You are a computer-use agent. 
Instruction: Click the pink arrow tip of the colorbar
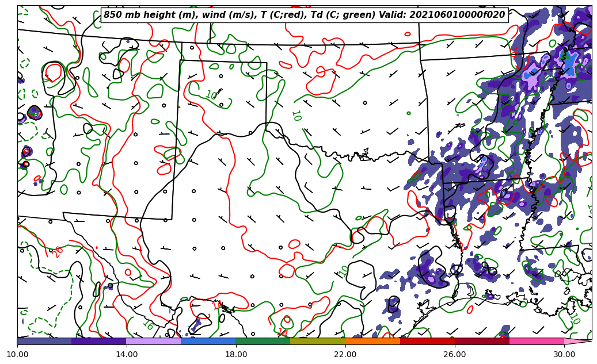click(x=577, y=341)
